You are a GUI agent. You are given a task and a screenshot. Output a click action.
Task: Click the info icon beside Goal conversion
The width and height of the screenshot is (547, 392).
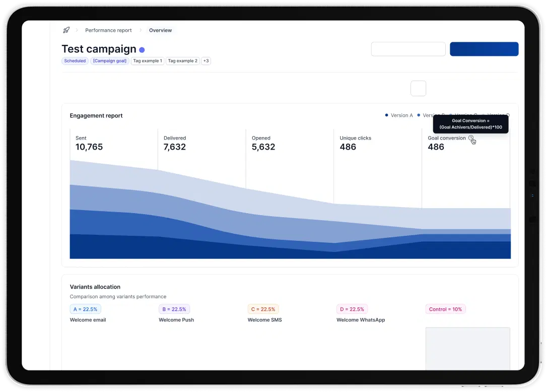pos(471,138)
